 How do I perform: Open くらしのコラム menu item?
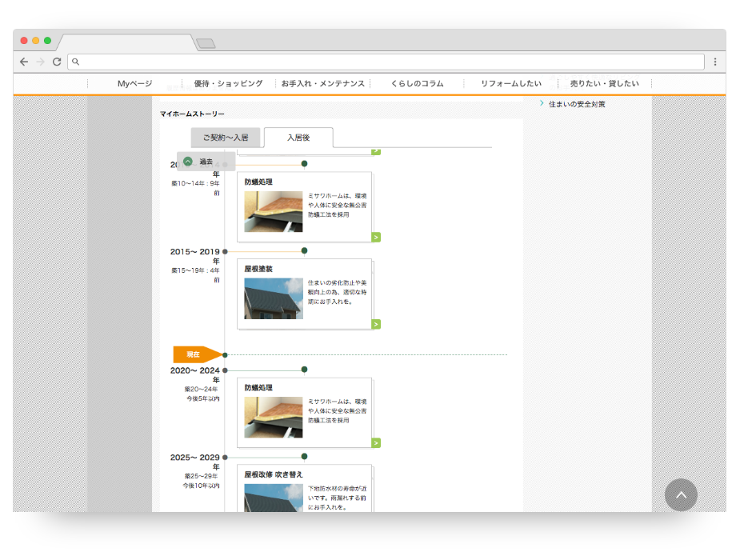[418, 83]
